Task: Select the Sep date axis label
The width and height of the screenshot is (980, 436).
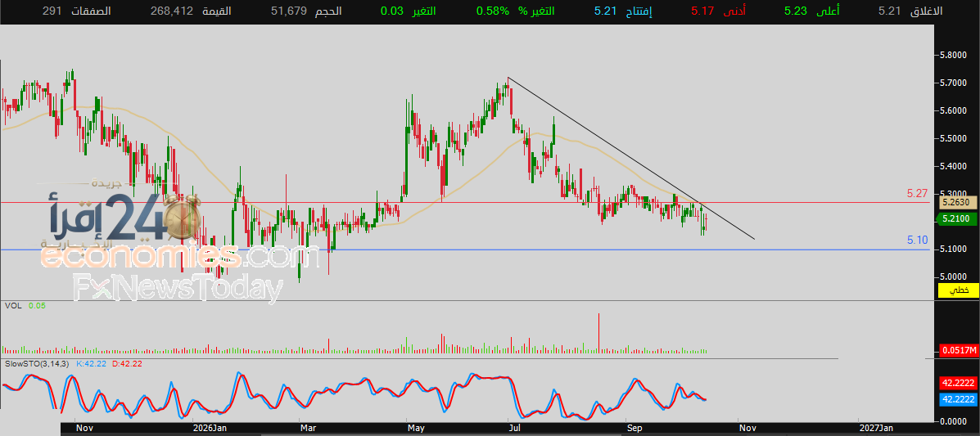Action: (x=635, y=428)
